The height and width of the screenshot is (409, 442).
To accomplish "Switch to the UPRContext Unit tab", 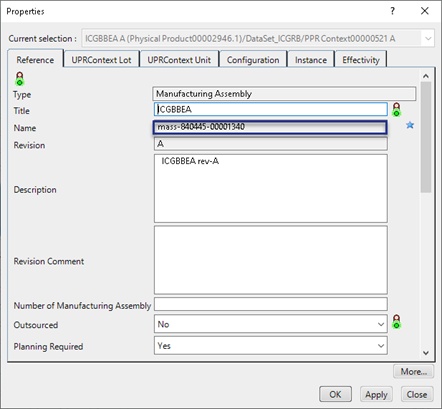I will click(179, 60).
